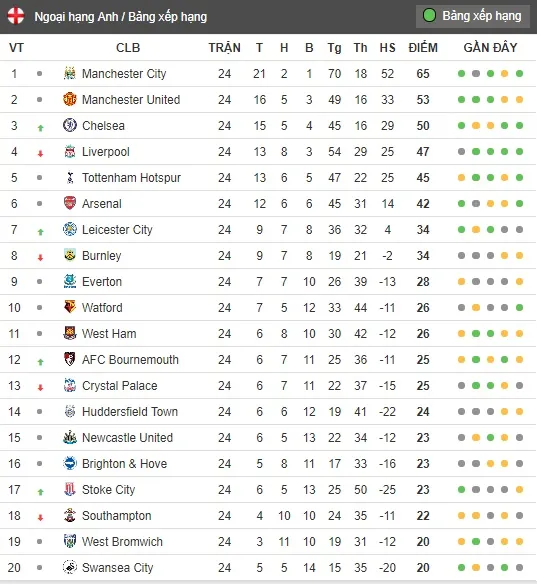Image resolution: width=537 pixels, height=585 pixels.
Task: Toggle the green Bảng xếp hạng button
Action: [473, 16]
